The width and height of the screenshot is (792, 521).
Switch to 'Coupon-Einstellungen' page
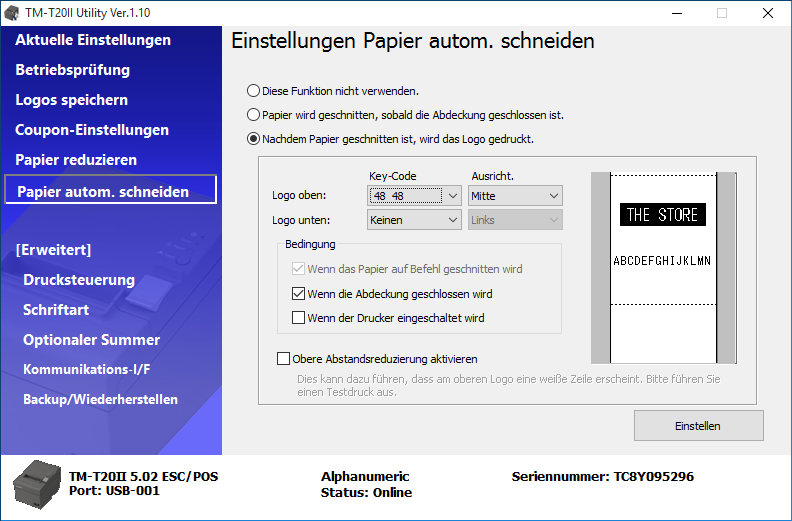click(92, 130)
